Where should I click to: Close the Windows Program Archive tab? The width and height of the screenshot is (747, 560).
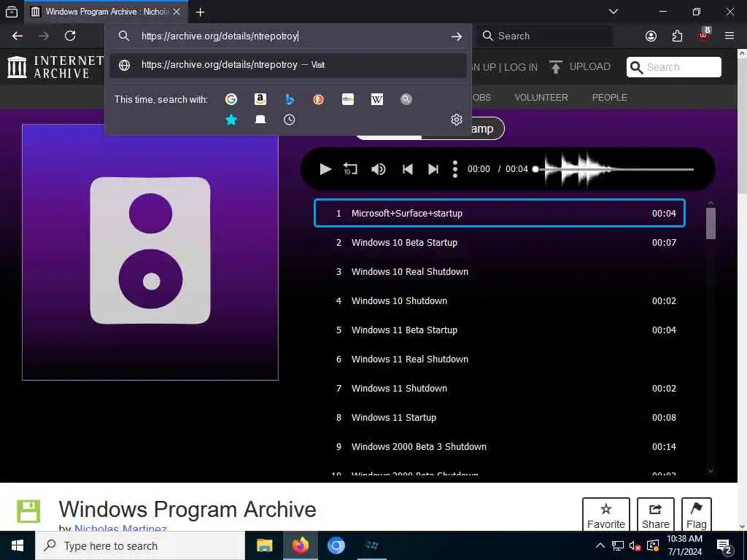177,12
